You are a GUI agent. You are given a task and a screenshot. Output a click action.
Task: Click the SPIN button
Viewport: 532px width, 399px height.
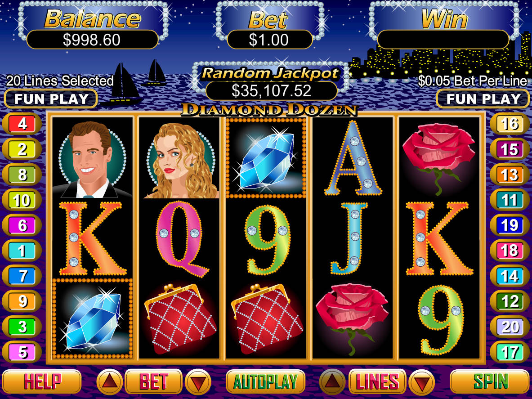tap(490, 381)
